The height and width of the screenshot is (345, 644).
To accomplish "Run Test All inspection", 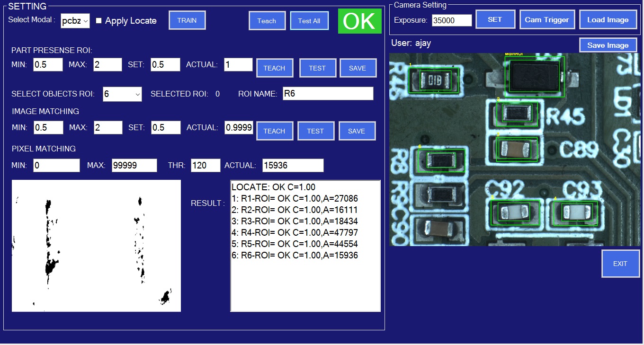I will tap(309, 21).
